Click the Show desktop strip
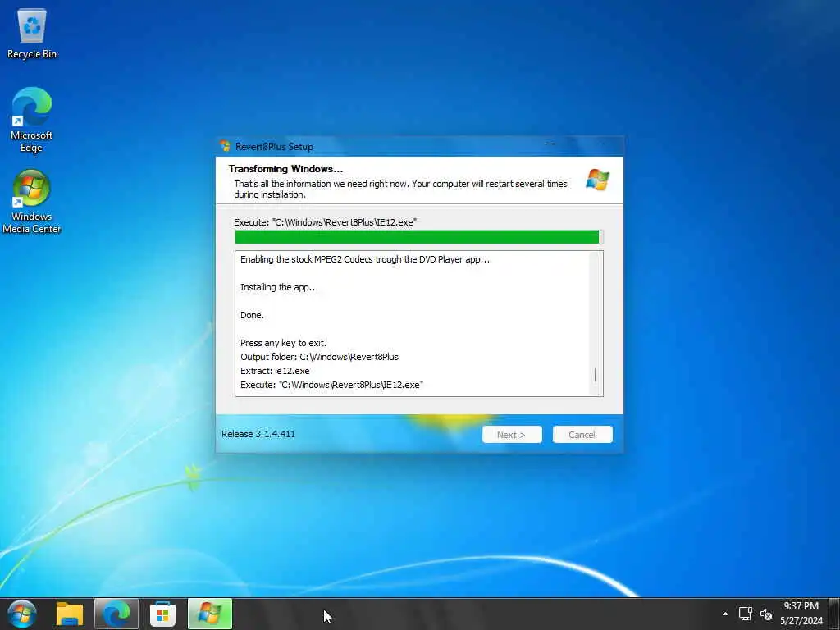The width and height of the screenshot is (840, 630). point(834,614)
